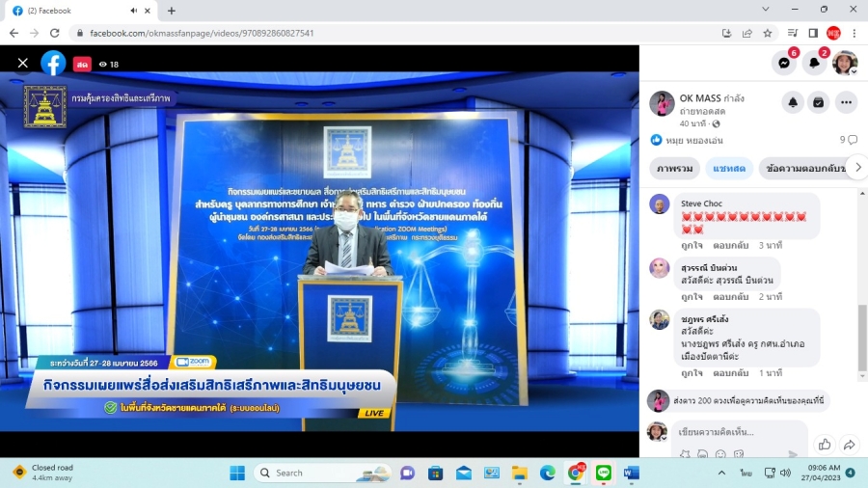Send the comment with the arrow icon
The image size is (868, 488).
point(792,454)
